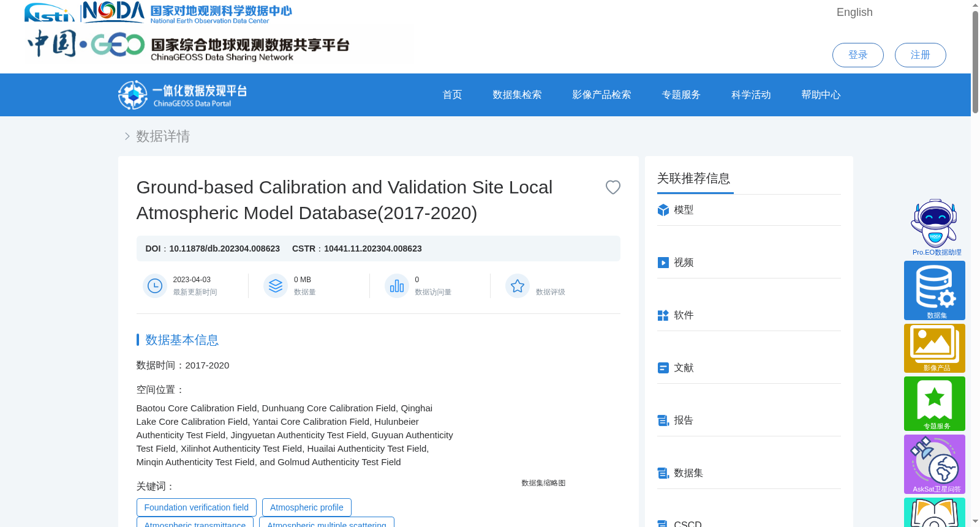Click the Atmospheric multiple scattering keyword tag
Image resolution: width=980 pixels, height=527 pixels.
click(326, 522)
